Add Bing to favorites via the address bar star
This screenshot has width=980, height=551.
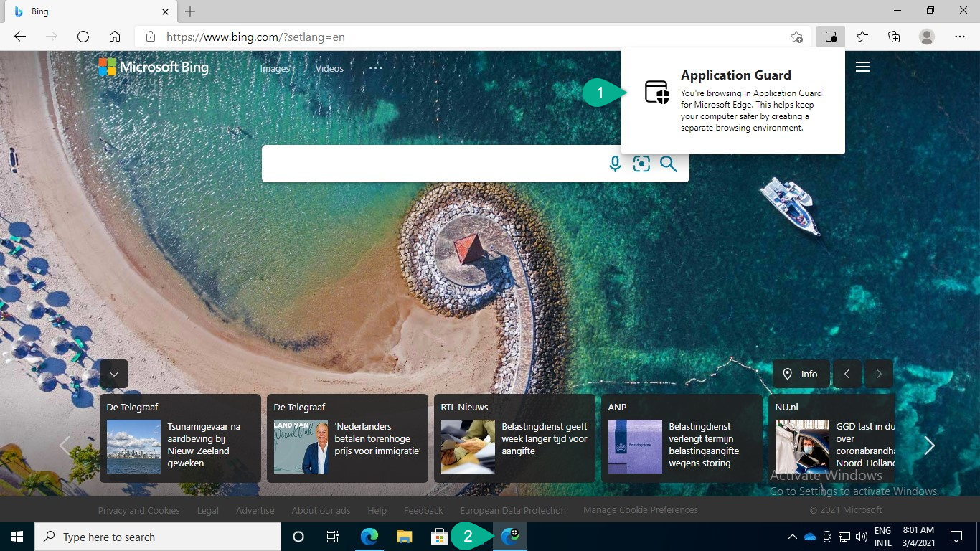(x=796, y=36)
